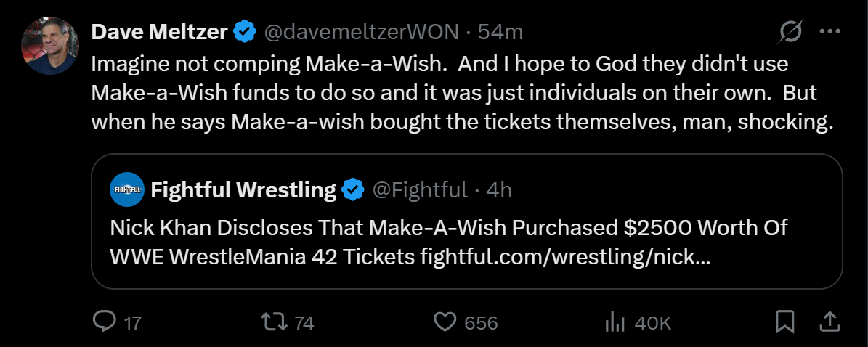Open the quoted Nick Khan tweet text
Viewport: 868px width, 347px height.
point(449,242)
